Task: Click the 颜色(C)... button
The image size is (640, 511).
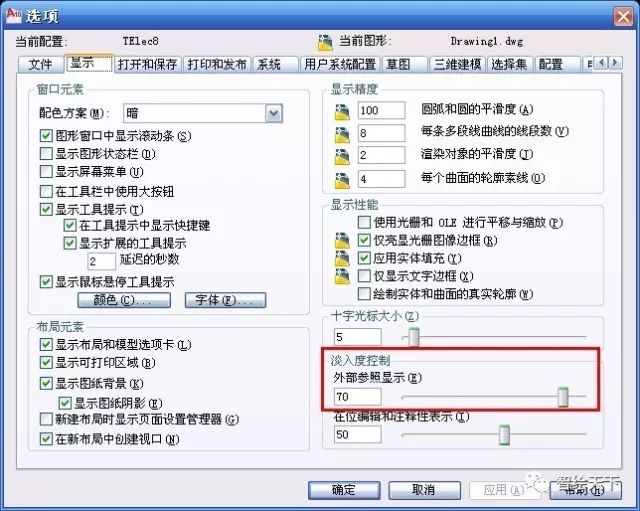Action: (x=124, y=300)
